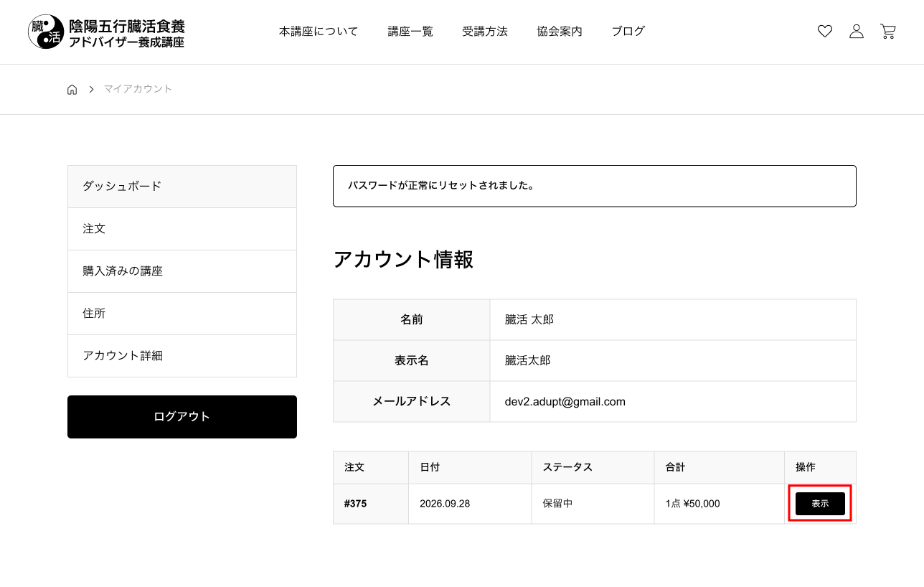The width and height of the screenshot is (924, 587).
Task: Open 協会案内 navigation link
Action: [560, 32]
